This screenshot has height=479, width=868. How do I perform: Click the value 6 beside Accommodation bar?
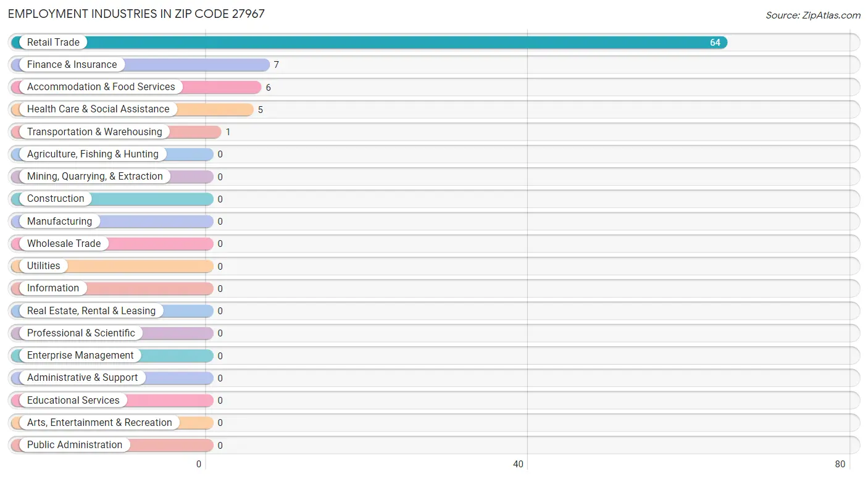(268, 88)
